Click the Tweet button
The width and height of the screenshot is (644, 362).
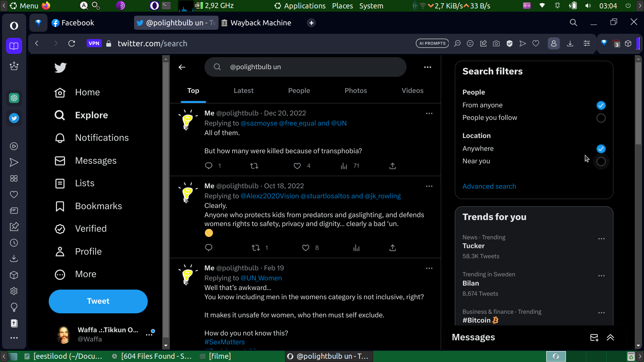[98, 301]
